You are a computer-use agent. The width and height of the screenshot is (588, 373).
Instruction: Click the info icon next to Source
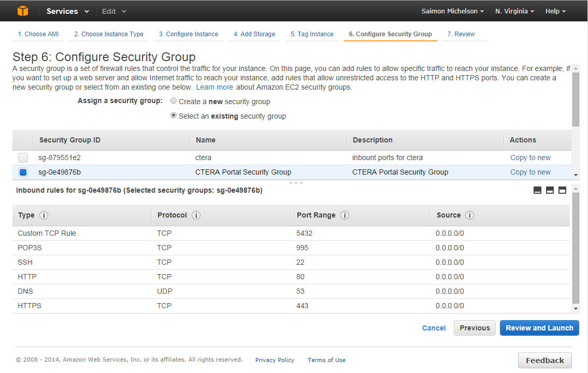(x=469, y=215)
